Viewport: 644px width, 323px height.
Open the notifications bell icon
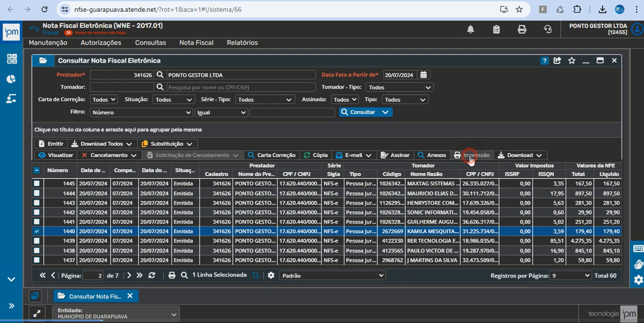coord(470,29)
